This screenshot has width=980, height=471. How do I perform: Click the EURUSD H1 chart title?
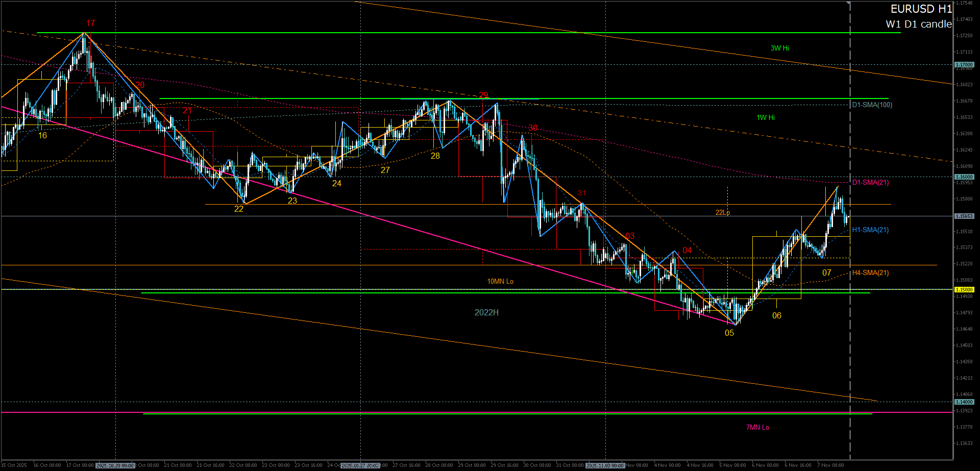pyautogui.click(x=921, y=9)
